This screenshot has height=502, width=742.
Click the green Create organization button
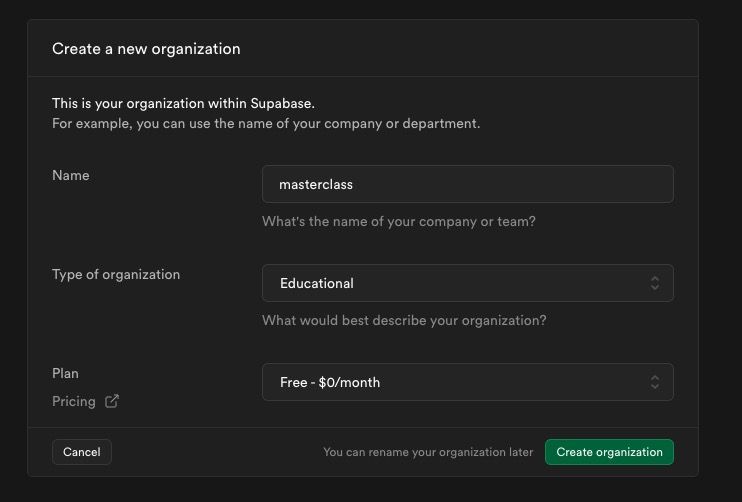point(609,452)
